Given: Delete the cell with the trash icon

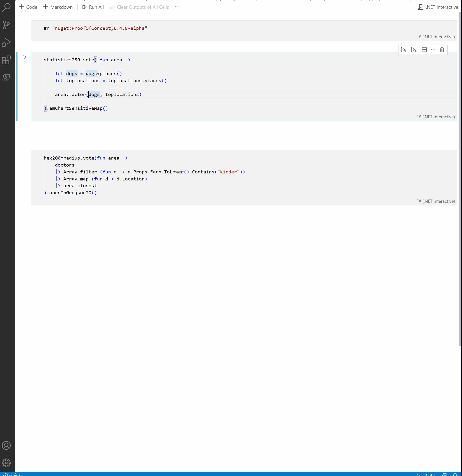Looking at the screenshot, I should (x=442, y=49).
